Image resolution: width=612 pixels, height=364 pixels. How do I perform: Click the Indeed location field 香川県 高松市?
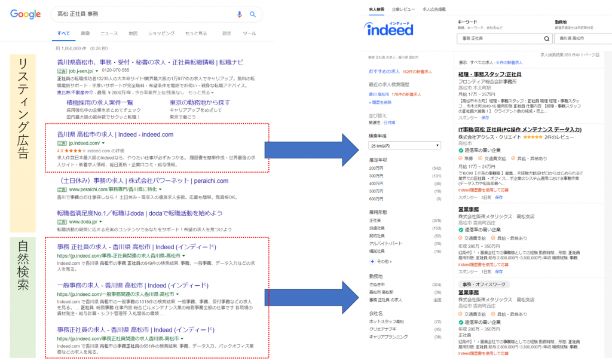(x=583, y=39)
